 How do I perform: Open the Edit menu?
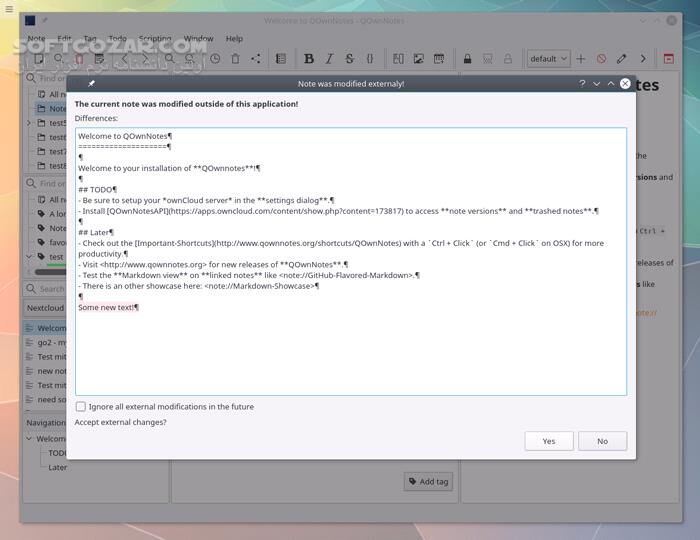point(64,38)
